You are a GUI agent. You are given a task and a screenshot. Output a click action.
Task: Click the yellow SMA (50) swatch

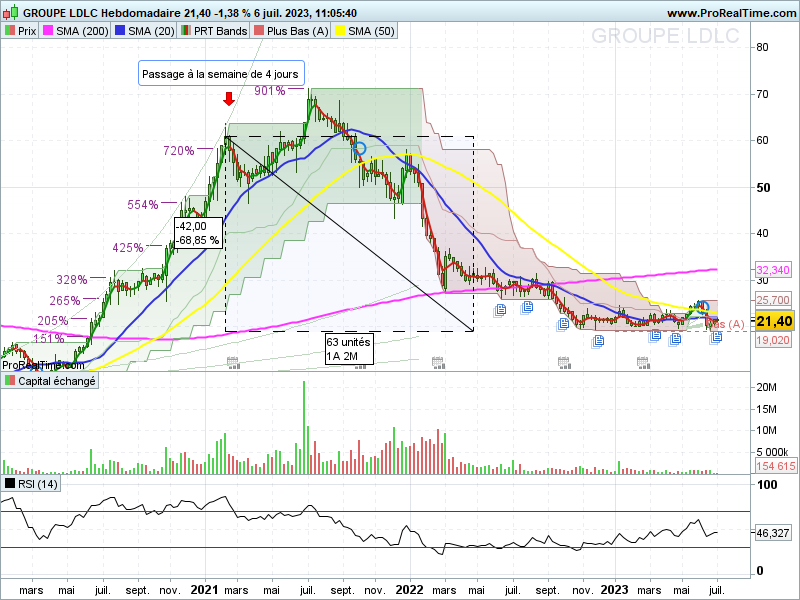click(x=340, y=31)
